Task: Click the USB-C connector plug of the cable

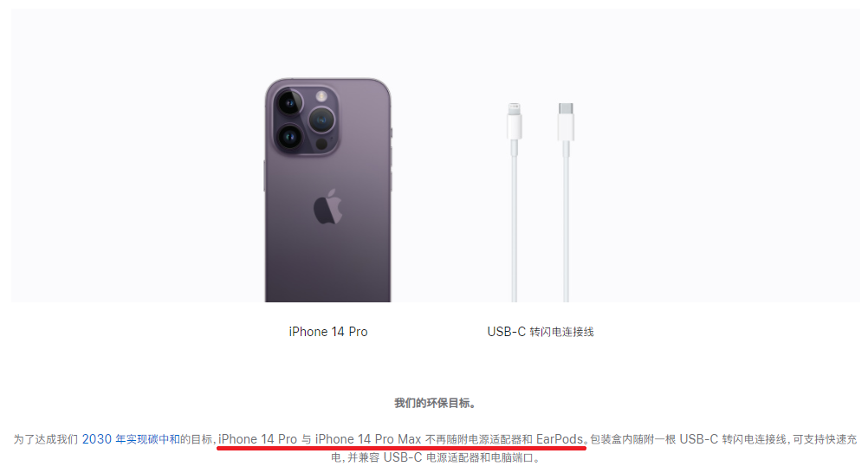Action: (566, 121)
